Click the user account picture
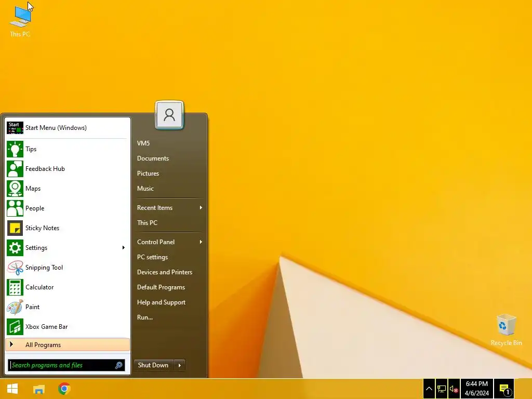Viewport: 532px width, 399px height. tap(169, 115)
